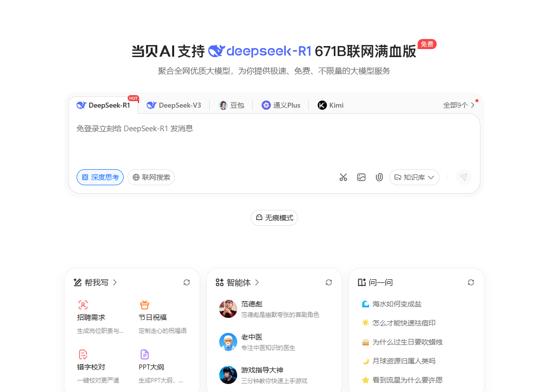Image resolution: width=533 pixels, height=392 pixels.
Task: Click 三分钟教你快速上手游戏 description
Action: click(274, 381)
